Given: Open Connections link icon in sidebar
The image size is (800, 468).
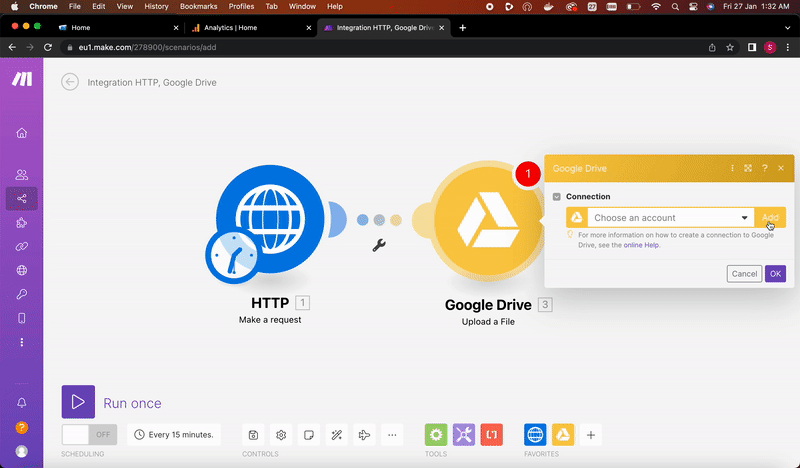Looking at the screenshot, I should [21, 247].
